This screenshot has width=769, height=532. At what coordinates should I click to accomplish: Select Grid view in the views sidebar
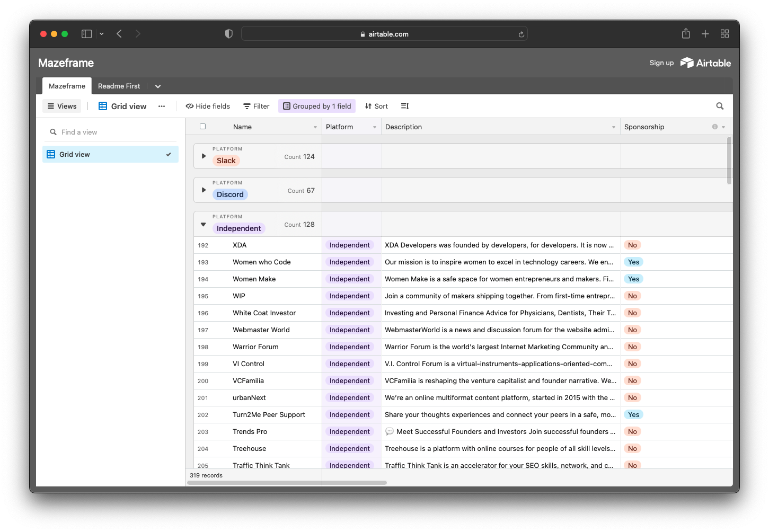click(x=110, y=154)
